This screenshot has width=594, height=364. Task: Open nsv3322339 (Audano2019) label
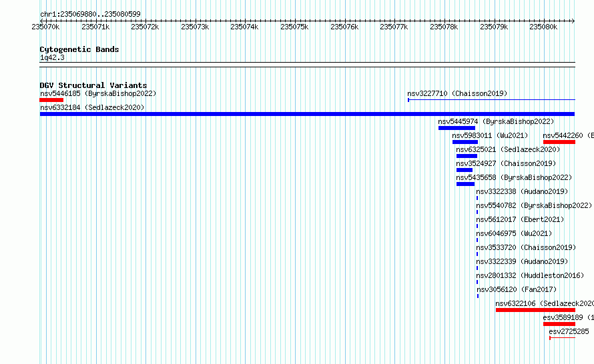point(522,261)
